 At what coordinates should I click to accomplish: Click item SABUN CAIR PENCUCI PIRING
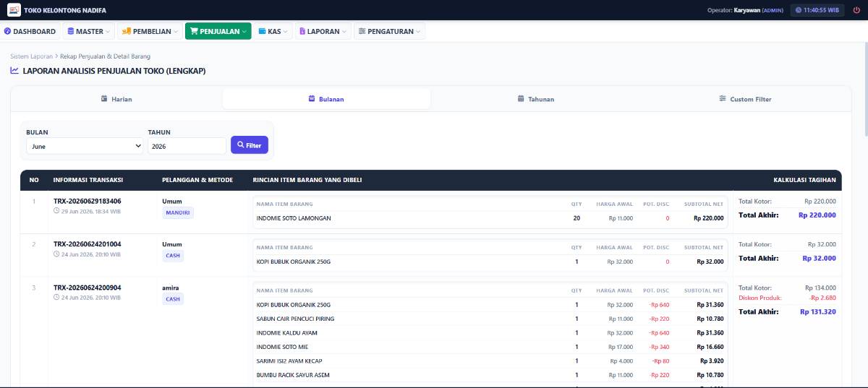pyautogui.click(x=295, y=319)
